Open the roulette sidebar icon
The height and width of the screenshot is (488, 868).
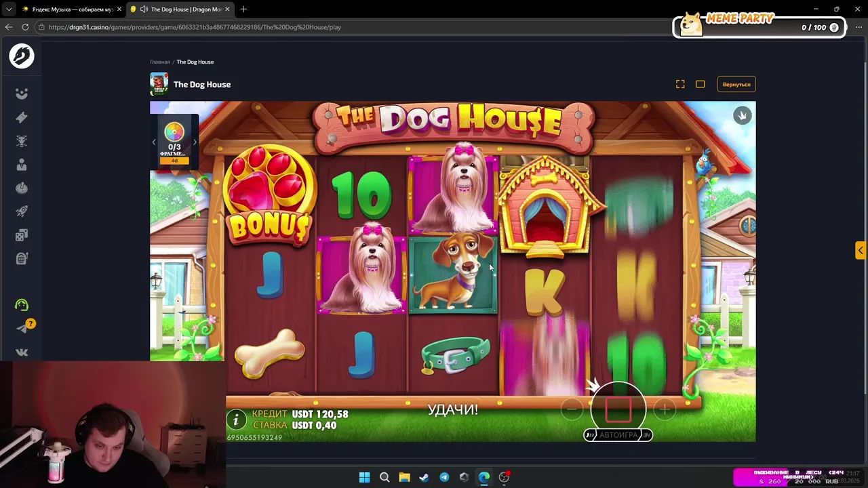click(x=22, y=188)
